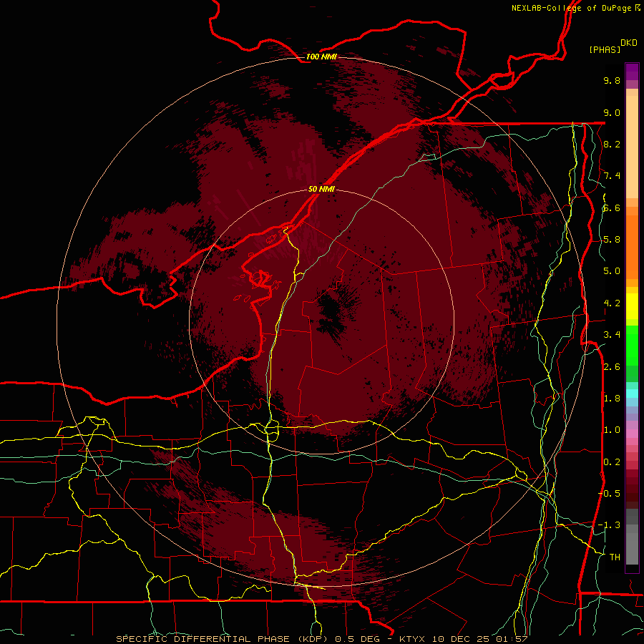The image size is (644, 644).
Task: Click the TH threshold legend label
Action: [x=615, y=557]
